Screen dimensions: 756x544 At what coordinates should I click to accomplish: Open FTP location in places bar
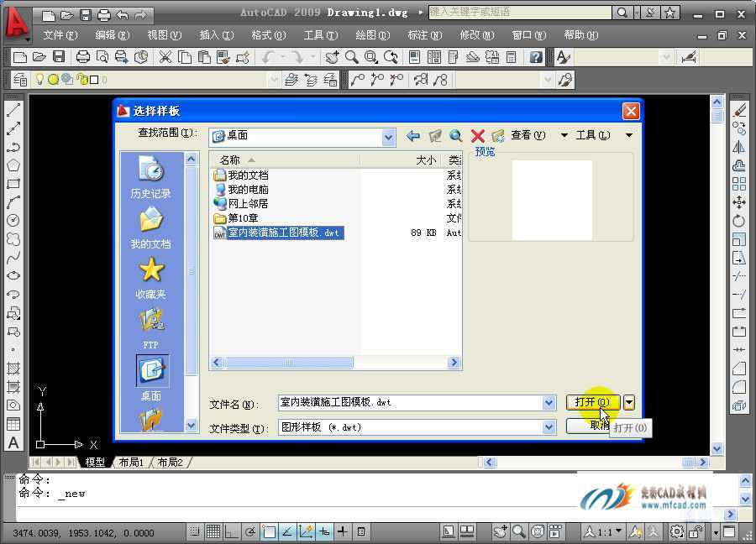[151, 328]
